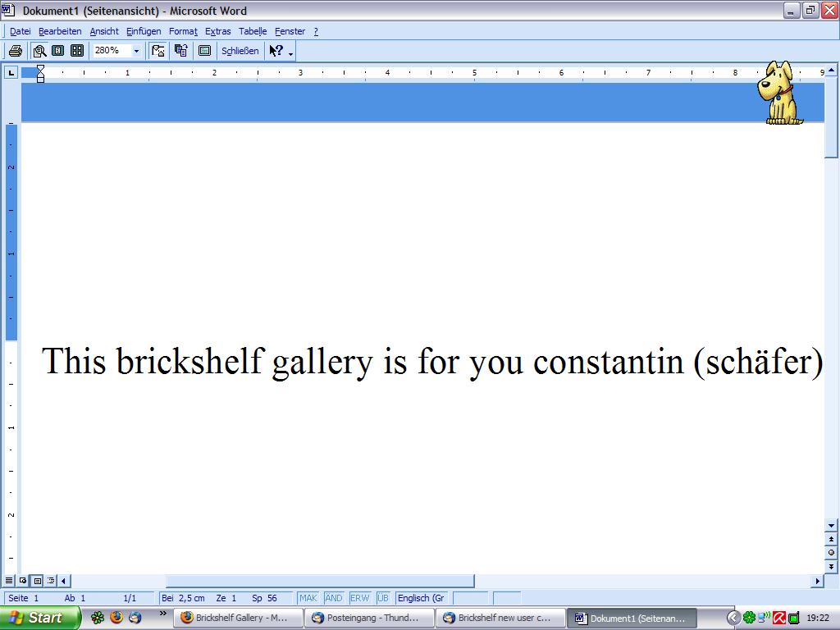
Task: Click the indent marker on the horizontal ruler
Action: click(x=40, y=73)
